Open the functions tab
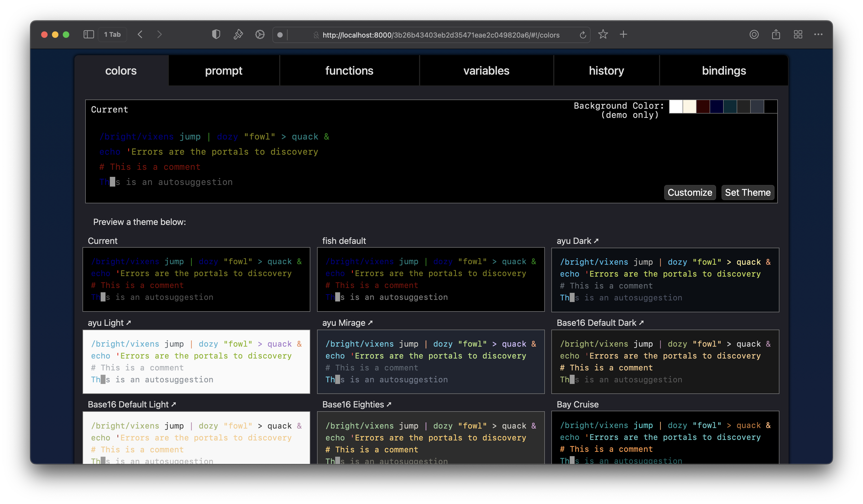Screen dimensions: 863x504 [349, 71]
